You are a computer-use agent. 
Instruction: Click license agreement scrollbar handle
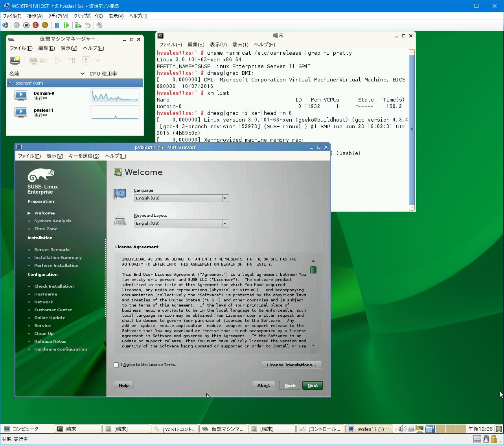point(313,270)
